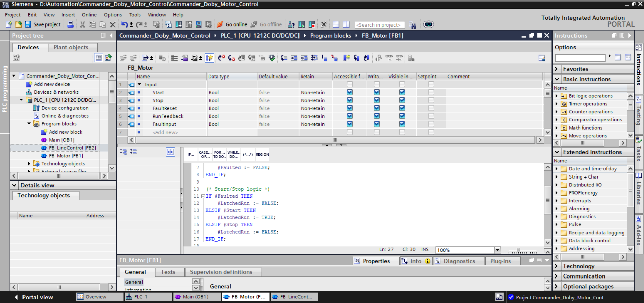Click the Search in project field

click(379, 25)
